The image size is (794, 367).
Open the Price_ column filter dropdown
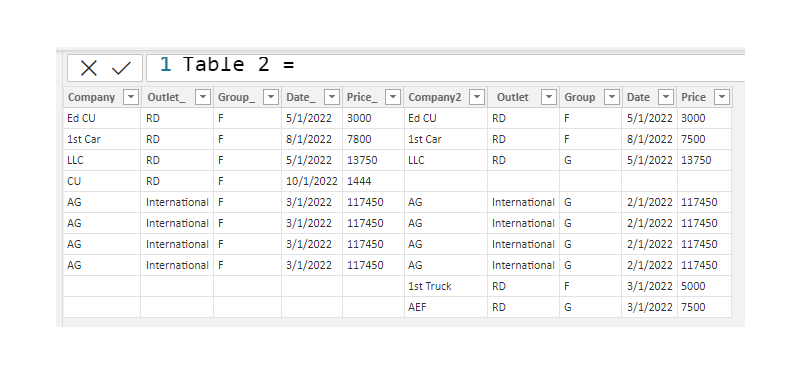coord(393,97)
